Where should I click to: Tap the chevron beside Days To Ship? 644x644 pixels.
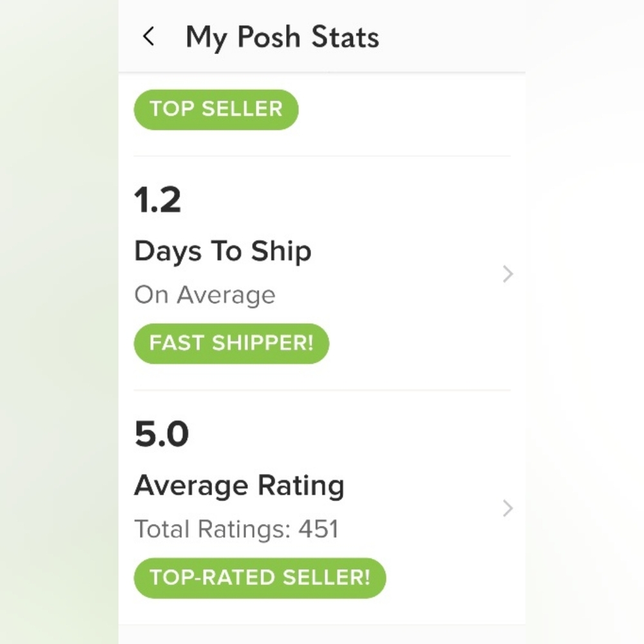pyautogui.click(x=508, y=274)
